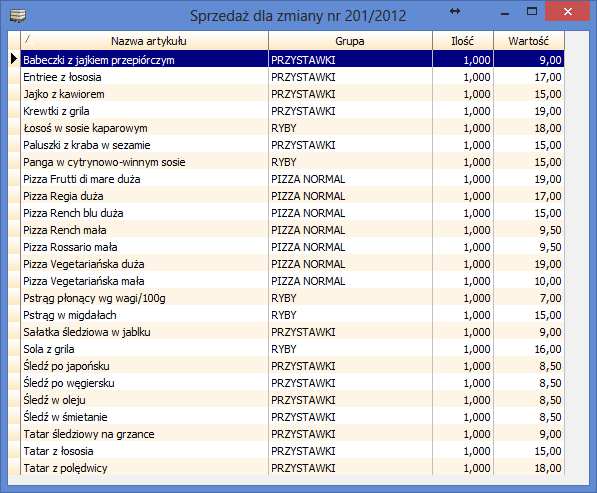Select the Entriee z łososia row

click(x=292, y=77)
